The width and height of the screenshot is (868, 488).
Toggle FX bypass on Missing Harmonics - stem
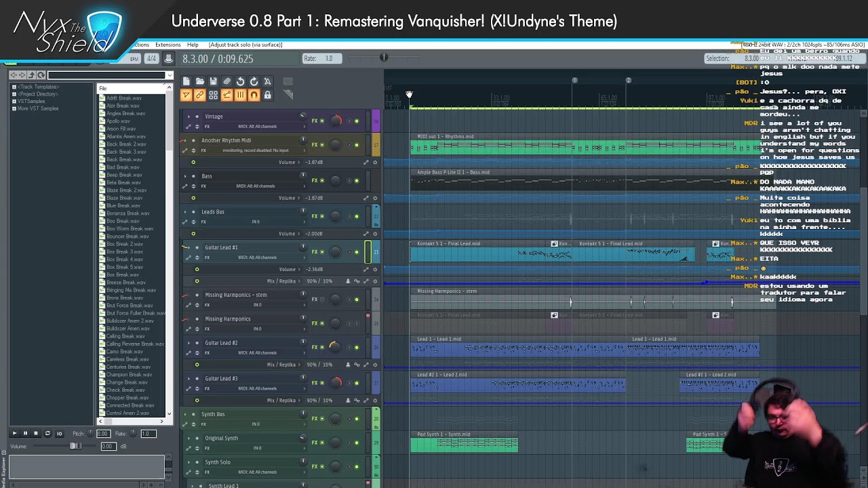click(x=322, y=300)
